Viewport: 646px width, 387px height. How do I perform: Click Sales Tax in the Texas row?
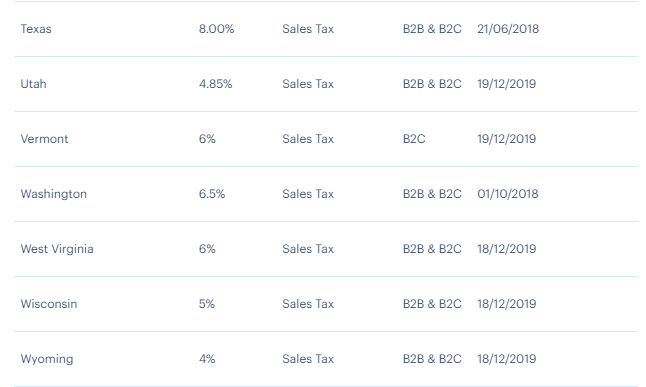pyautogui.click(x=308, y=29)
